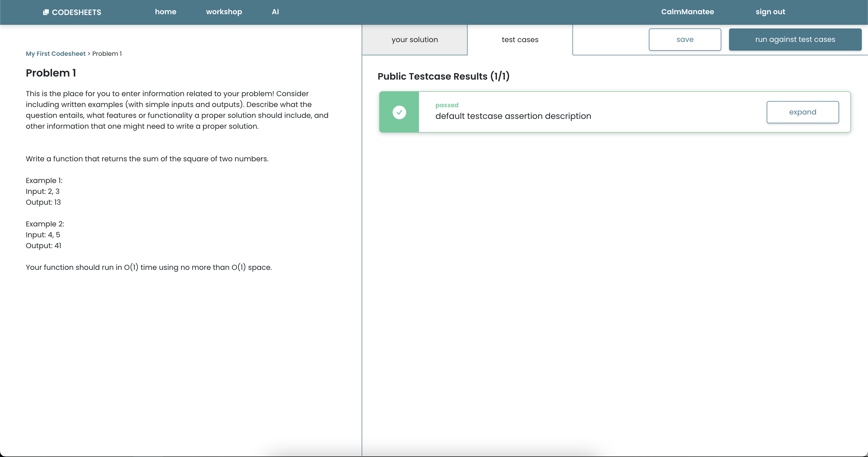Open My First Codesheet breadcrumb link
868x457 pixels.
click(56, 54)
